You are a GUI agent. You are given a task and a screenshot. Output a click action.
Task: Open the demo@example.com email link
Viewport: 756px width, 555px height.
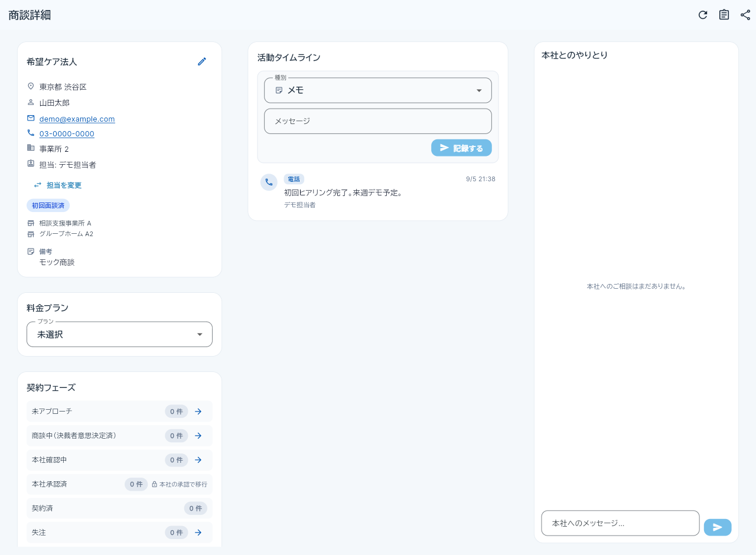pyautogui.click(x=77, y=119)
